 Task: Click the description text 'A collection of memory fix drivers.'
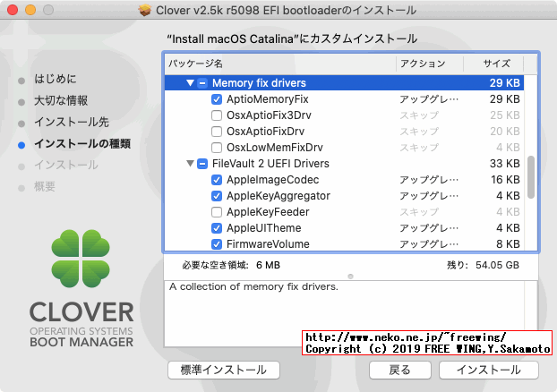click(x=253, y=287)
